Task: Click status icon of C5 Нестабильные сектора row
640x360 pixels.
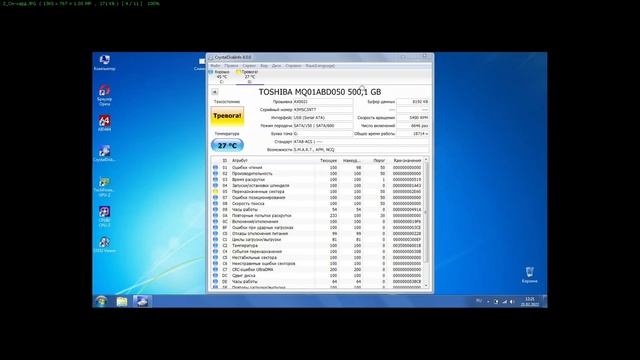Action: click(216, 258)
